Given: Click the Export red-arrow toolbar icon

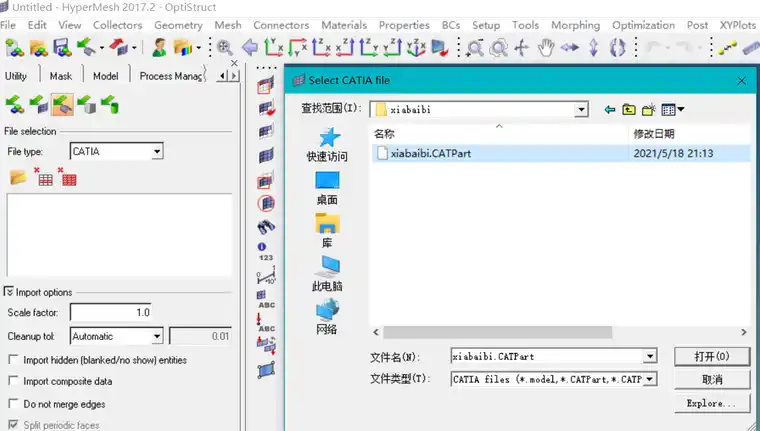Looking at the screenshot, I should pyautogui.click(x=119, y=47).
